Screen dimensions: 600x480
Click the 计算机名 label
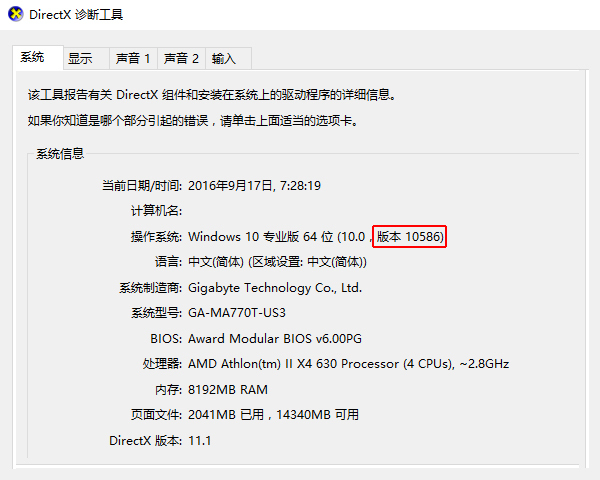(x=156, y=211)
